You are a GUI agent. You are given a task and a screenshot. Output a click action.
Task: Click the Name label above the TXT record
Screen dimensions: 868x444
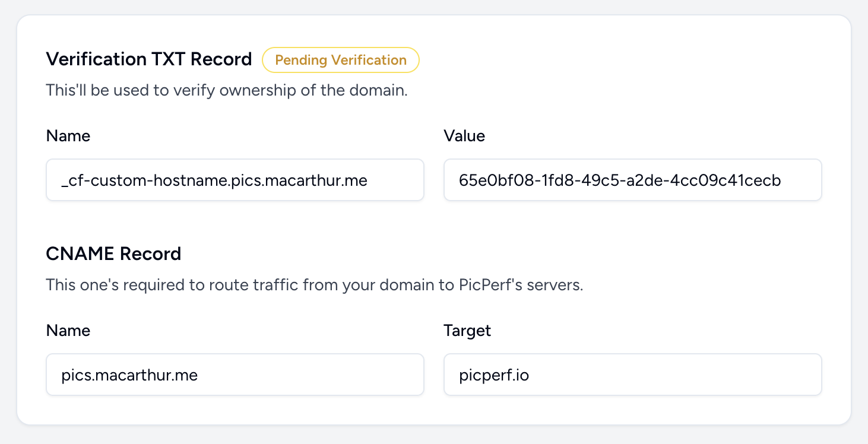tap(68, 136)
